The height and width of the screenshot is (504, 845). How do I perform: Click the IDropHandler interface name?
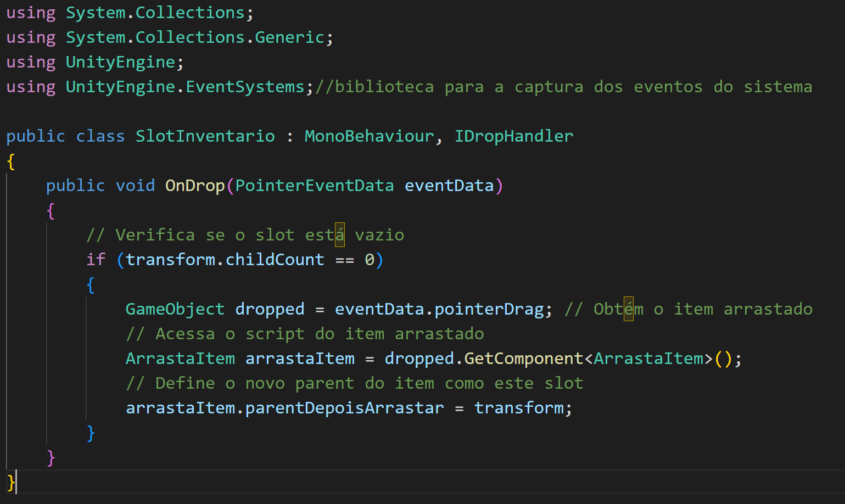(x=513, y=136)
